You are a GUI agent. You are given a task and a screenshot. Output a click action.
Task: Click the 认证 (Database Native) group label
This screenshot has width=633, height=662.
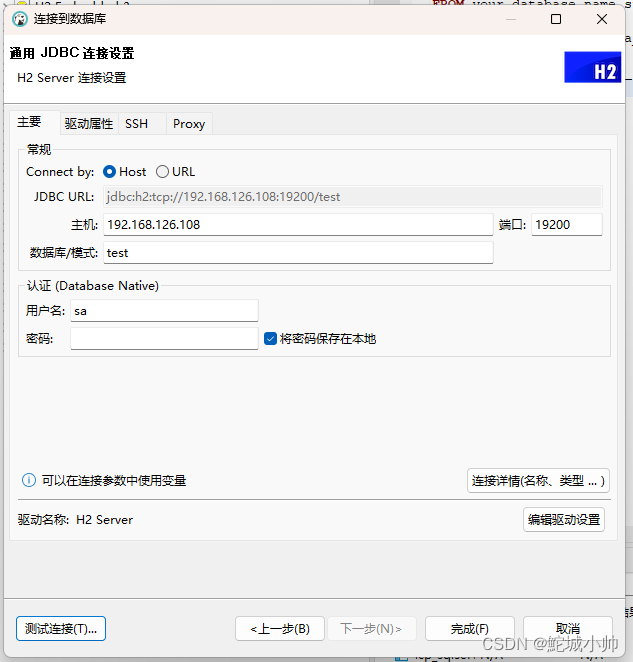pos(93,286)
